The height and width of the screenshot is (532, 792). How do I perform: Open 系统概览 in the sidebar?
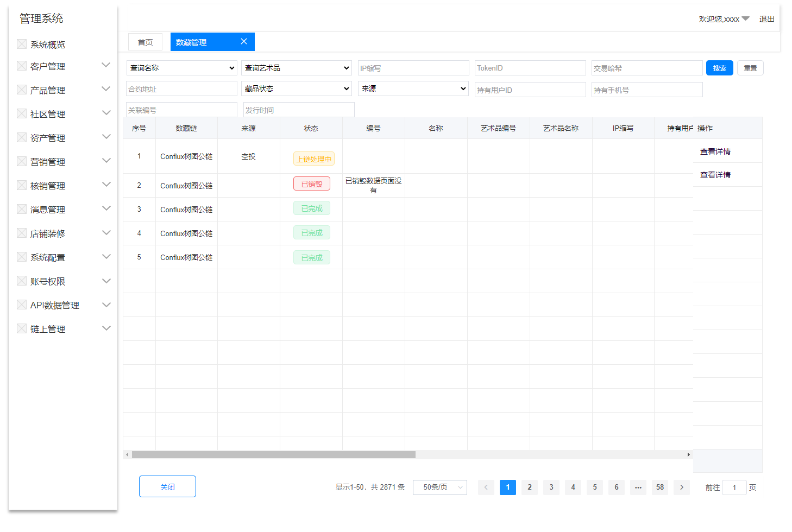pyautogui.click(x=48, y=45)
